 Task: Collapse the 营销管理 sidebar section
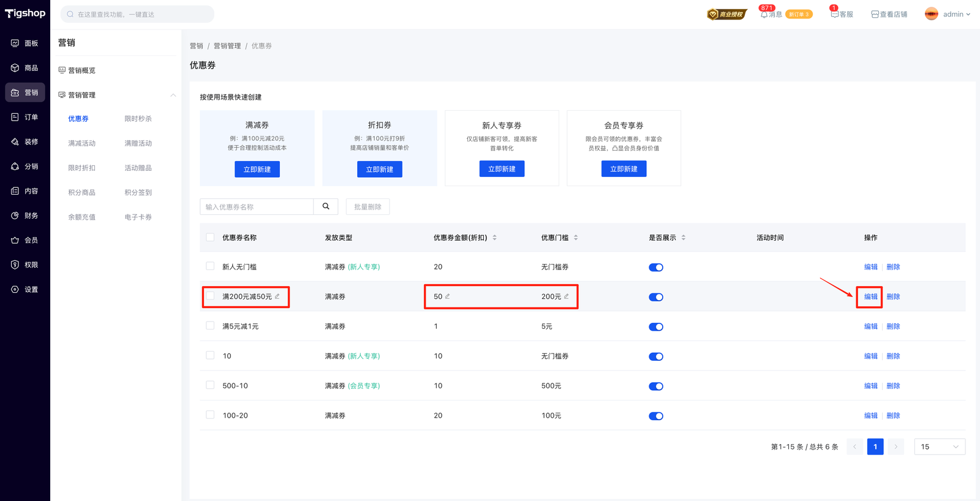coord(173,95)
